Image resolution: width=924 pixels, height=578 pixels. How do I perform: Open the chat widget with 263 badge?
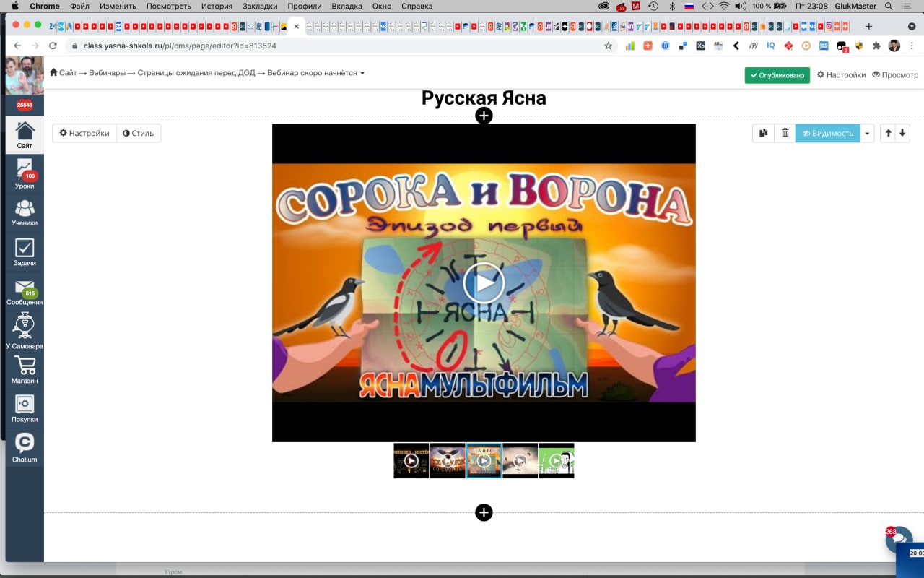(x=899, y=540)
